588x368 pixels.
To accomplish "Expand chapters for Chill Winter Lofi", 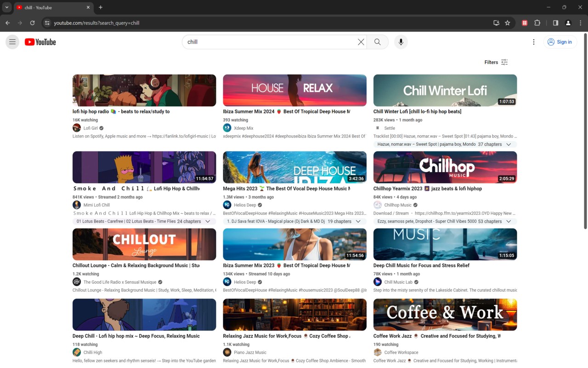I will click(509, 144).
